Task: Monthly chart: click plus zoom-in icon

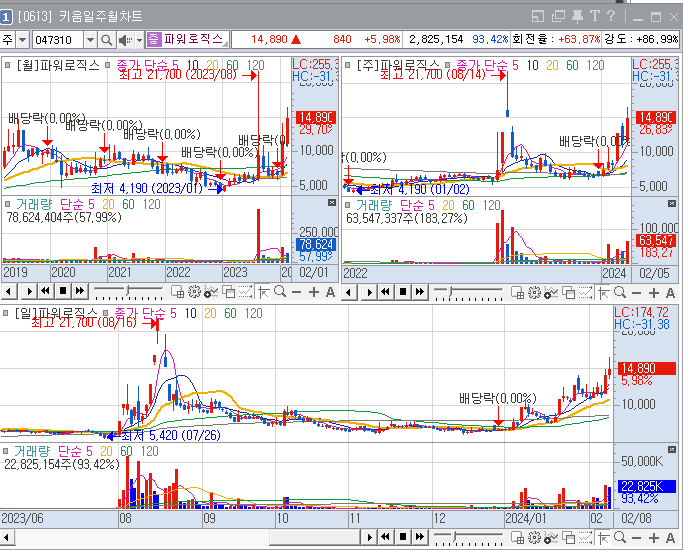Action: coord(314,292)
